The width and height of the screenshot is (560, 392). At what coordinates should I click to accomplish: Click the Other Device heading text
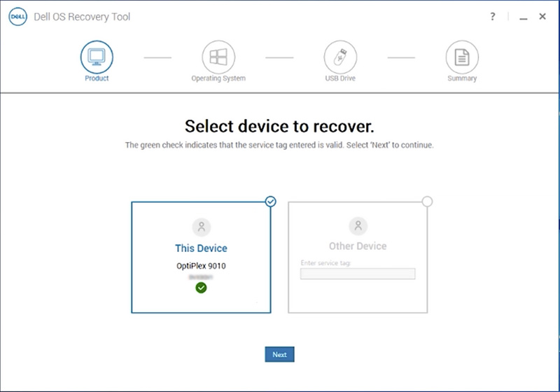click(x=358, y=246)
